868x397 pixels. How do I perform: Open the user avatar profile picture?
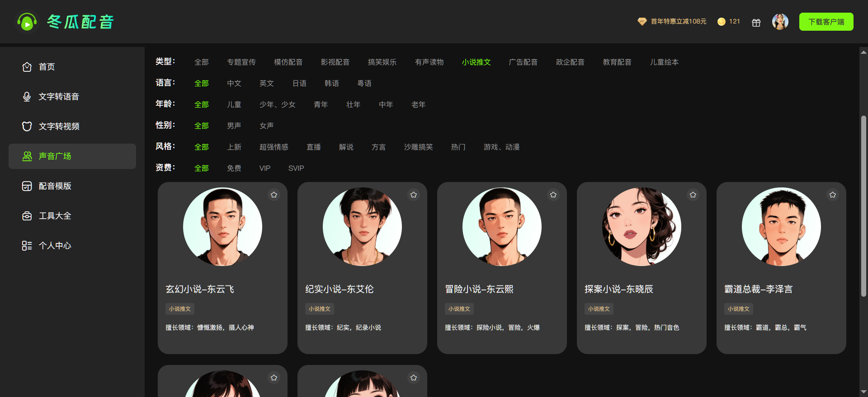point(780,22)
